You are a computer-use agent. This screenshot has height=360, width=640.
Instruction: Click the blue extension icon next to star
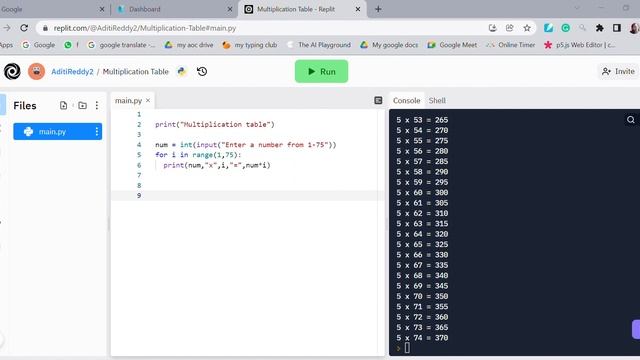548,28
